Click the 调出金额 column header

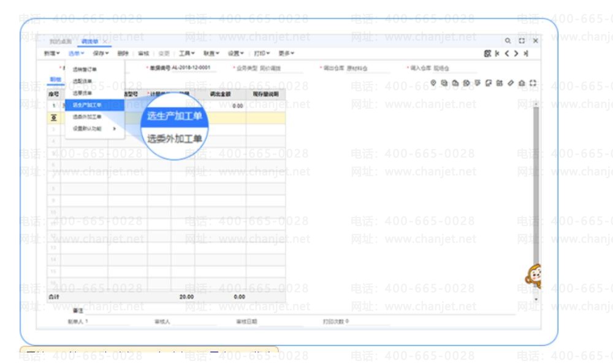(220, 94)
